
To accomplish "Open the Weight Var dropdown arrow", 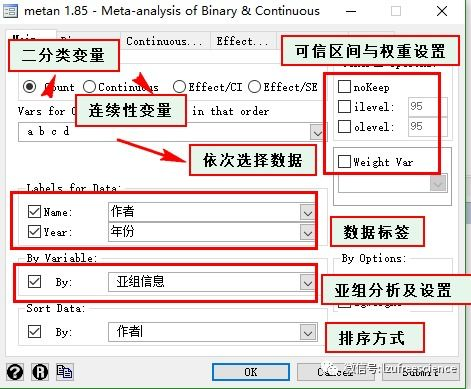I will click(438, 184).
